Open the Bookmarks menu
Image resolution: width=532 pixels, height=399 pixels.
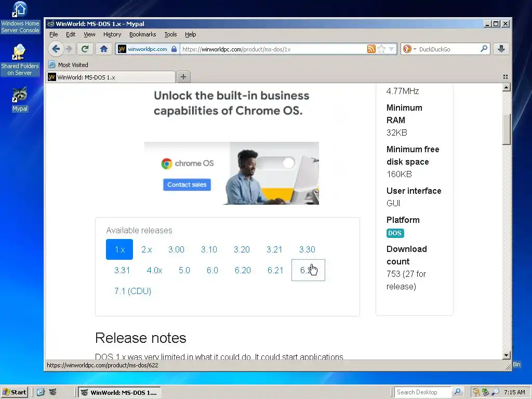142,34
